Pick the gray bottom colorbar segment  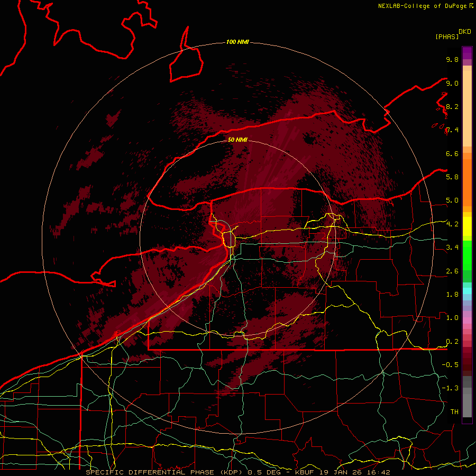pyautogui.click(x=467, y=406)
